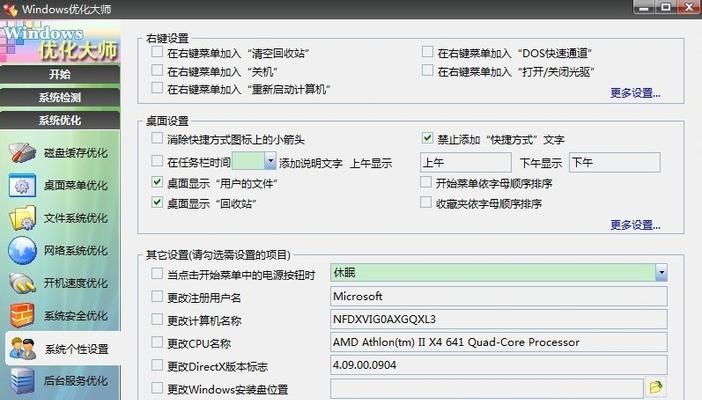Select the 开机速度优化 label
This screenshot has width=702, height=400.
click(x=76, y=283)
